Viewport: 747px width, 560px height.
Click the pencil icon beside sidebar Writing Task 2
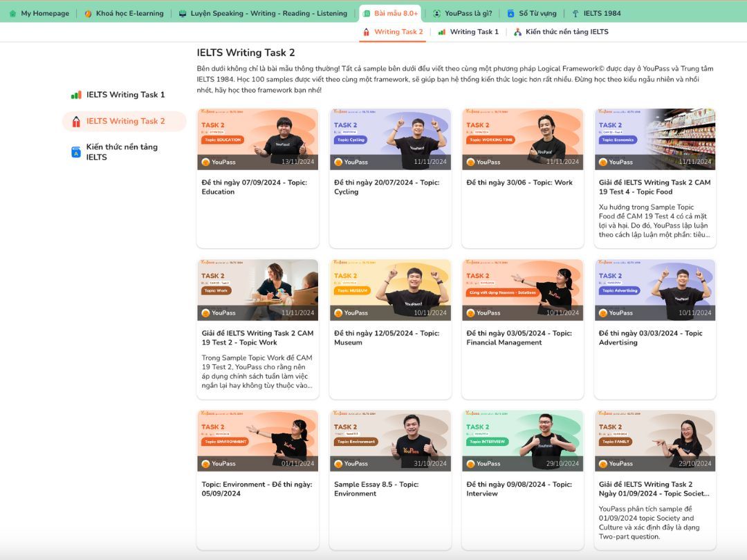tap(76, 121)
